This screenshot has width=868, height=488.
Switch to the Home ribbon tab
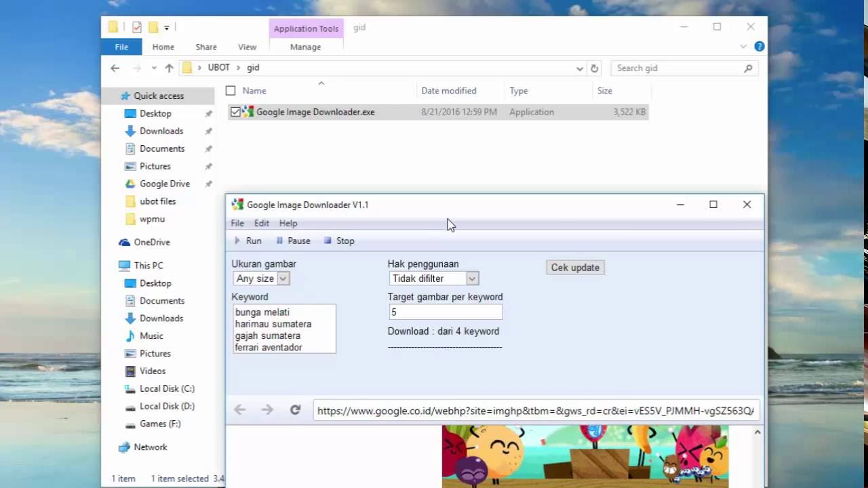click(163, 47)
